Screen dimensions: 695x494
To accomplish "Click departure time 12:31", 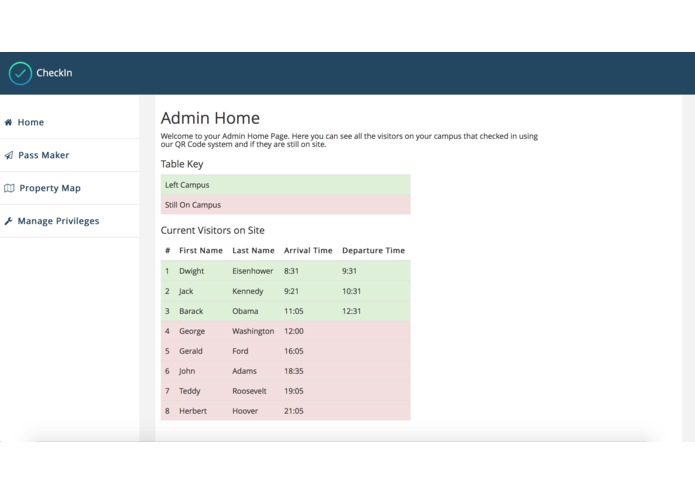I will [x=351, y=311].
